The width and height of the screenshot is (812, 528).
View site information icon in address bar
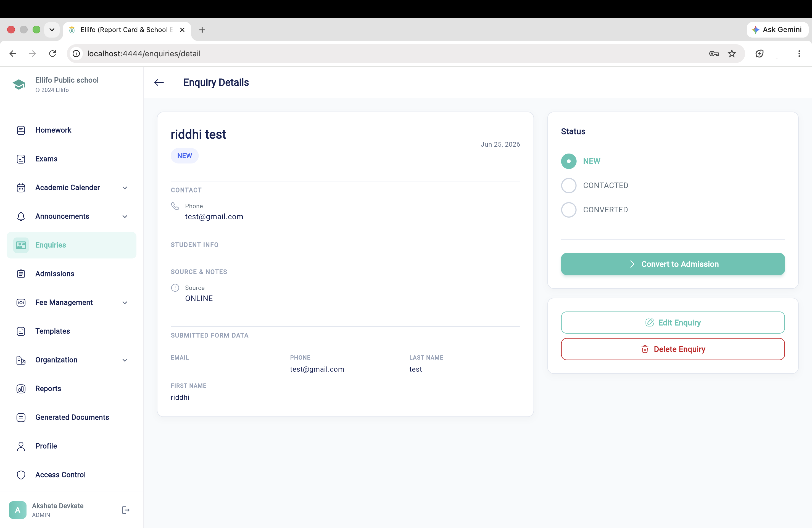(77, 54)
